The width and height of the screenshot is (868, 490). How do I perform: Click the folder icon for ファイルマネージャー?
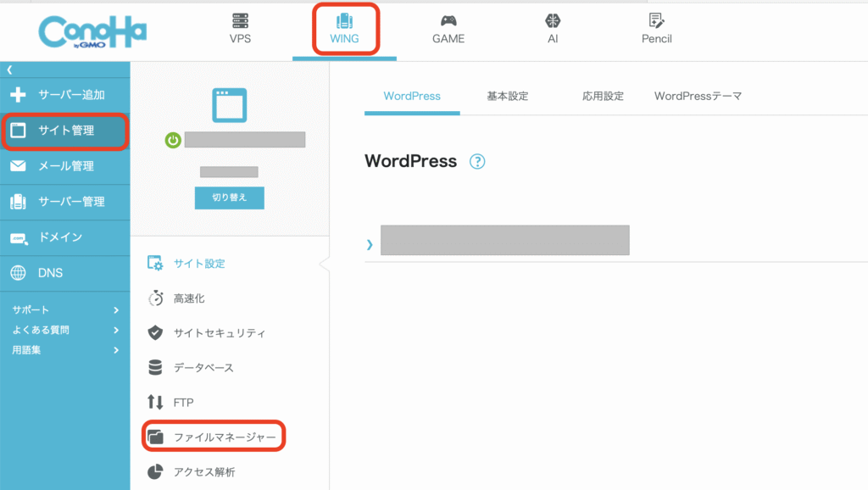point(156,437)
